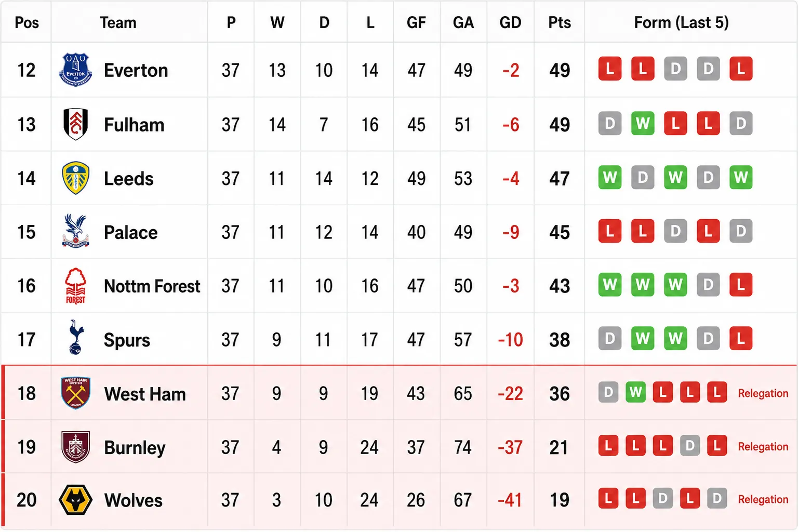
Task: Click the Crystal Palace eagle crest
Action: pos(76,231)
